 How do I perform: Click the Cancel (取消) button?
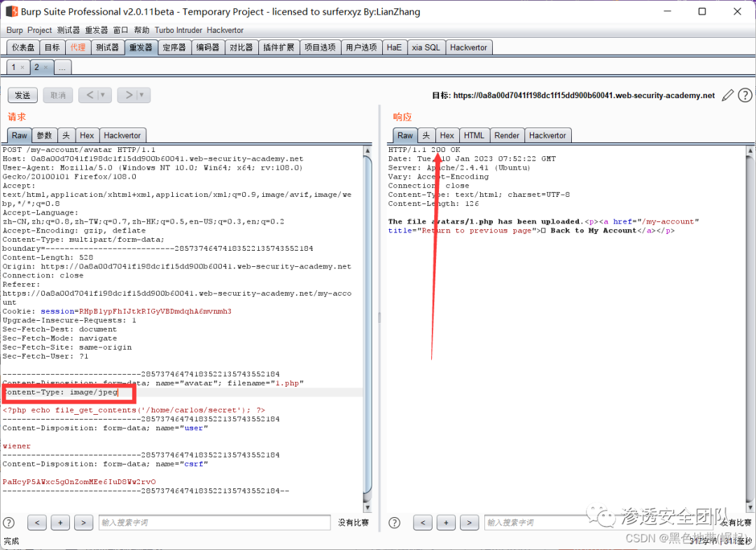[x=58, y=95]
